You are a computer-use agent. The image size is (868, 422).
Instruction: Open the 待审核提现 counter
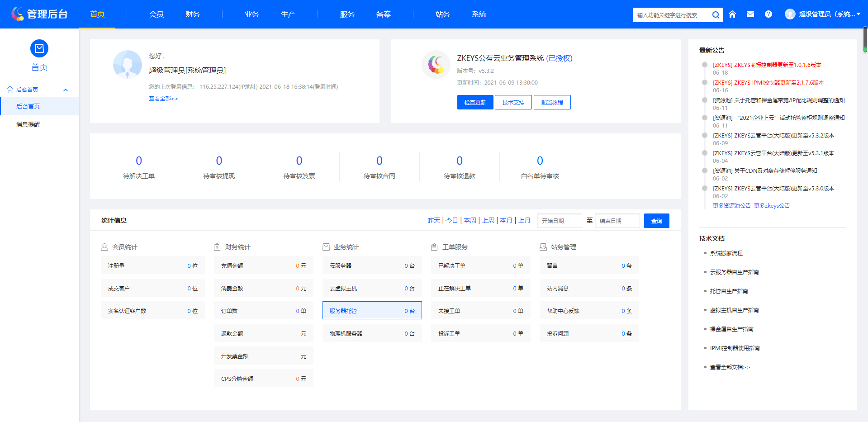219,166
